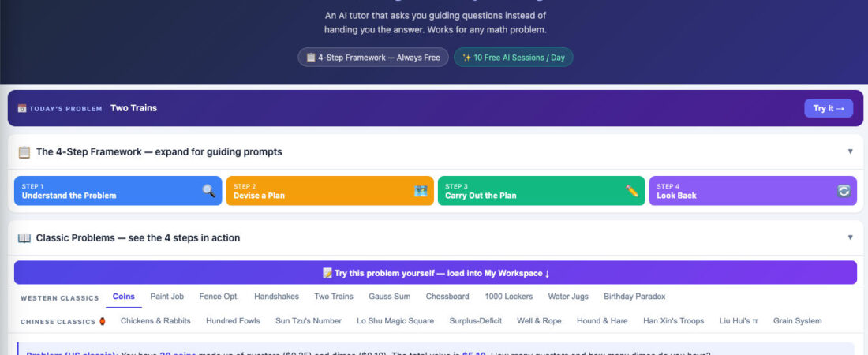Select the Lo Shu Magic Square tab
Screen dimensions: 868x355
click(x=395, y=320)
